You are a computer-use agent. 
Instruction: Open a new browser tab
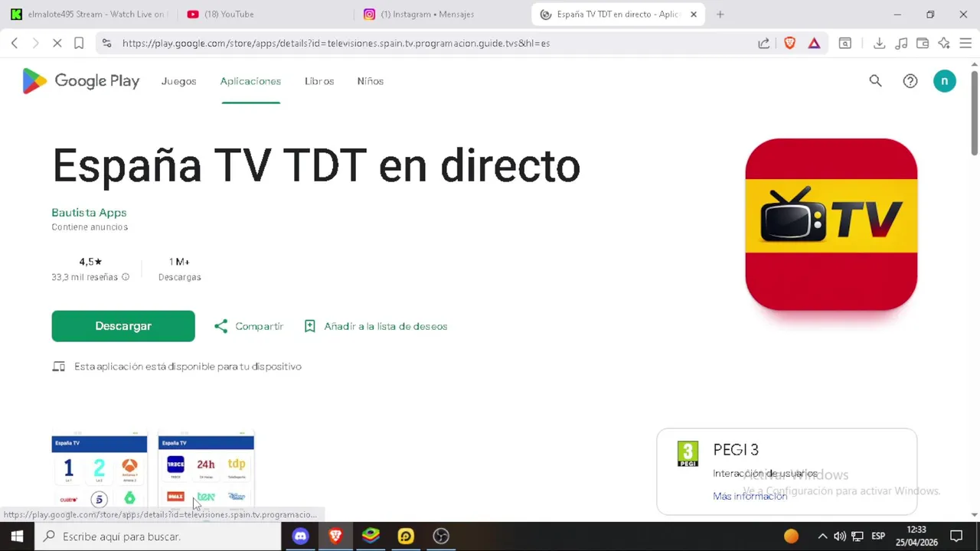point(720,14)
